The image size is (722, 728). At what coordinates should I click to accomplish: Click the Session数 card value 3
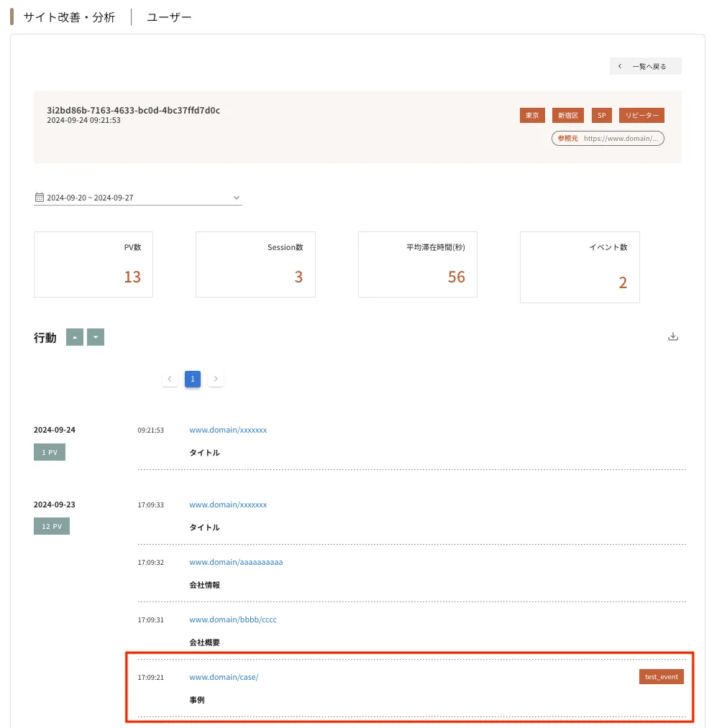coord(298,277)
